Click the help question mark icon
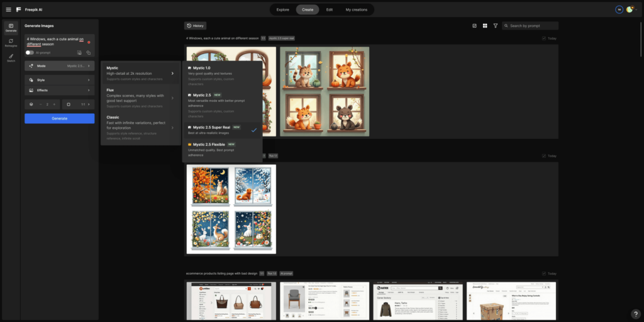This screenshot has height=322, width=644. [x=635, y=313]
